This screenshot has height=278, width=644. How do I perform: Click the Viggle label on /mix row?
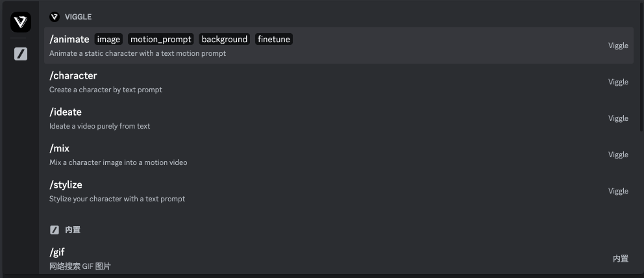(618, 155)
